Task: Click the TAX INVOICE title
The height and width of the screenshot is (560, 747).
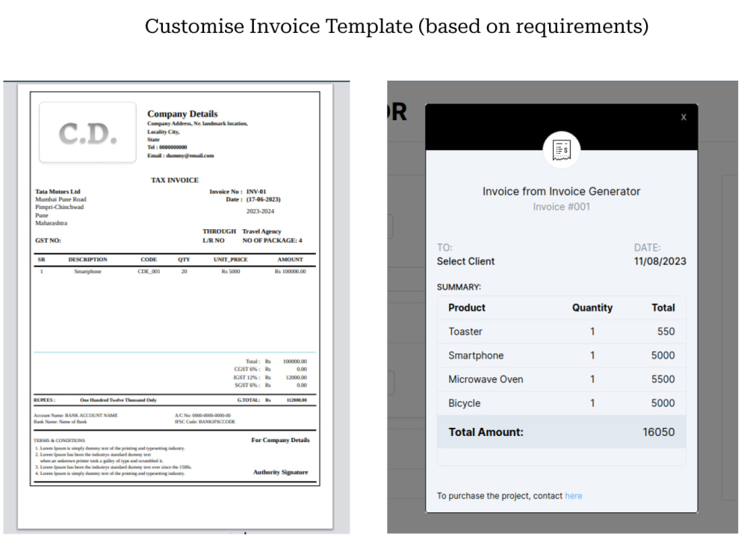Action: tap(174, 180)
